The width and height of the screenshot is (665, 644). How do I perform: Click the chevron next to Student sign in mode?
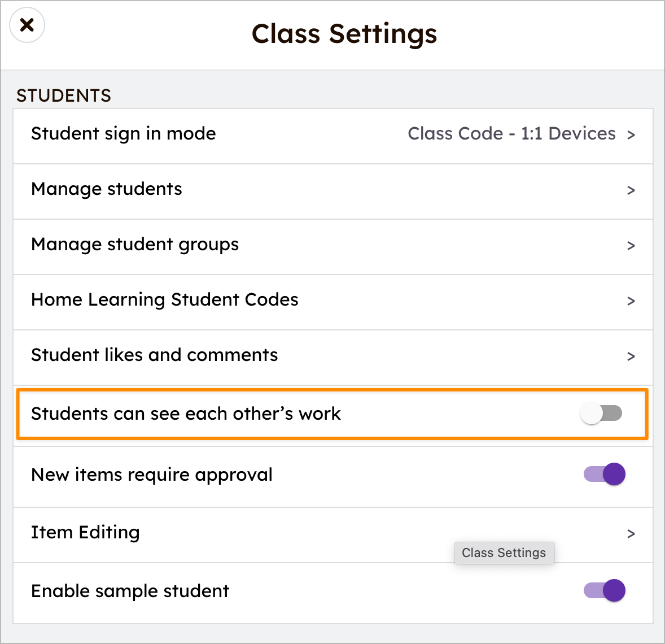click(632, 135)
